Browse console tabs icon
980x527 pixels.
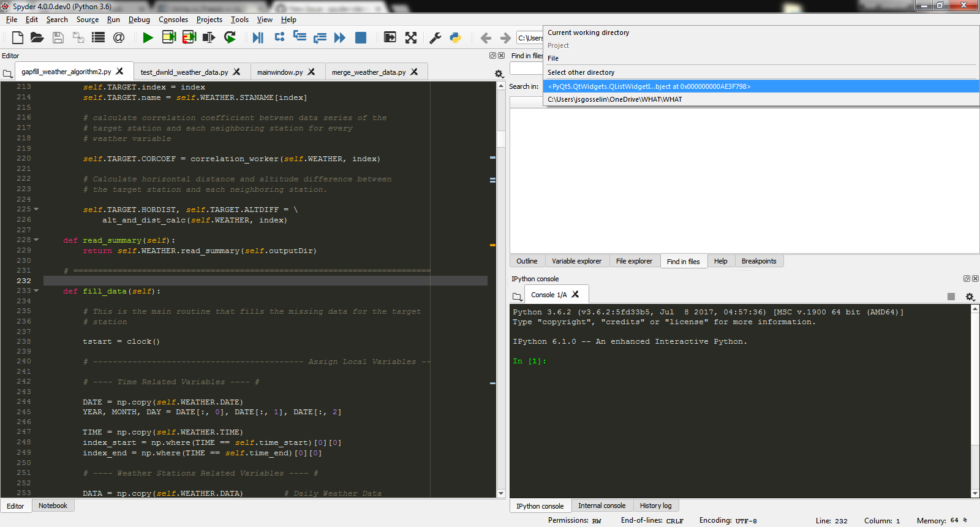517,297
